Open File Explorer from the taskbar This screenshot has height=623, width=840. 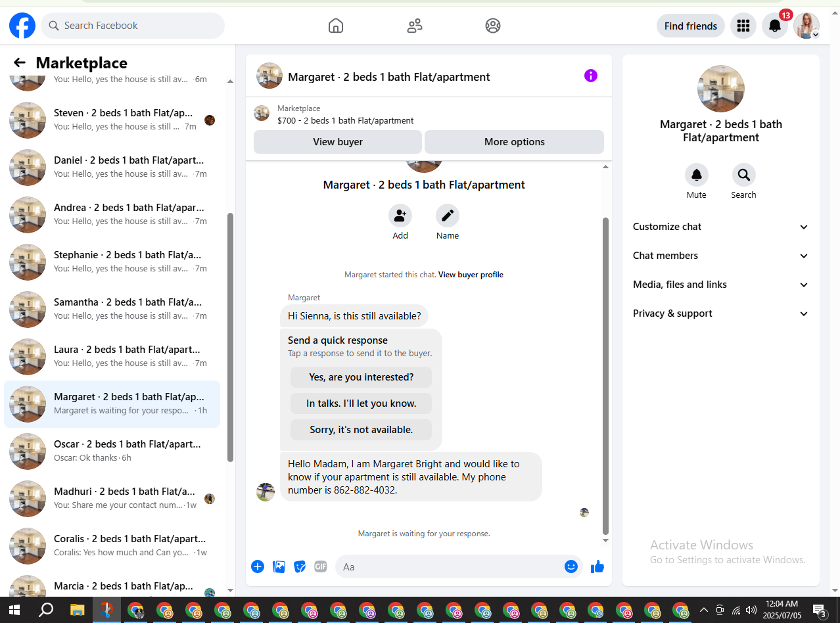[77, 610]
